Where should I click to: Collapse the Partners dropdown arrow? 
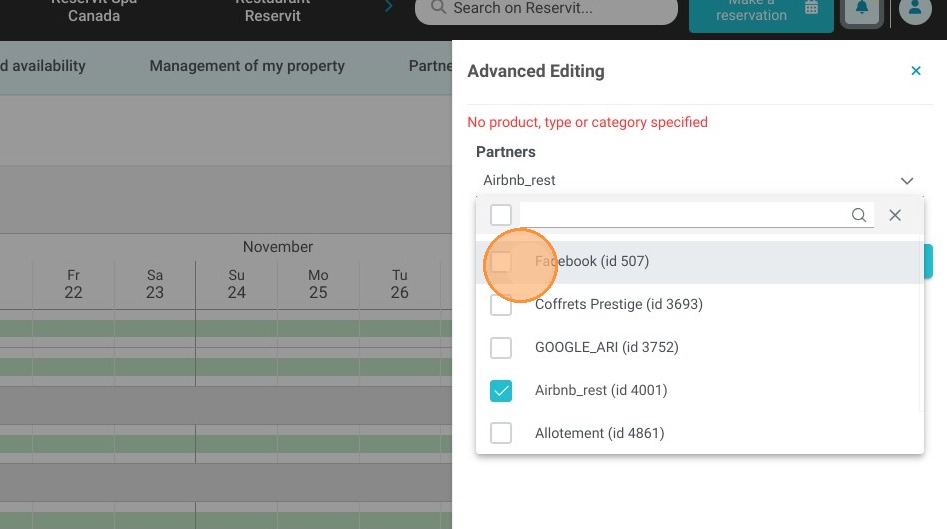(907, 181)
